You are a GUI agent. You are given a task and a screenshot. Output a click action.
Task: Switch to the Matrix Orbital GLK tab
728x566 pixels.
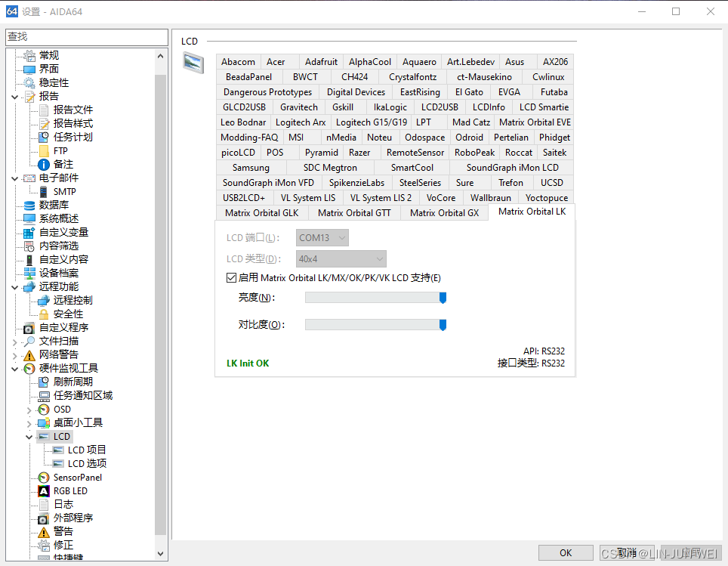coord(262,213)
